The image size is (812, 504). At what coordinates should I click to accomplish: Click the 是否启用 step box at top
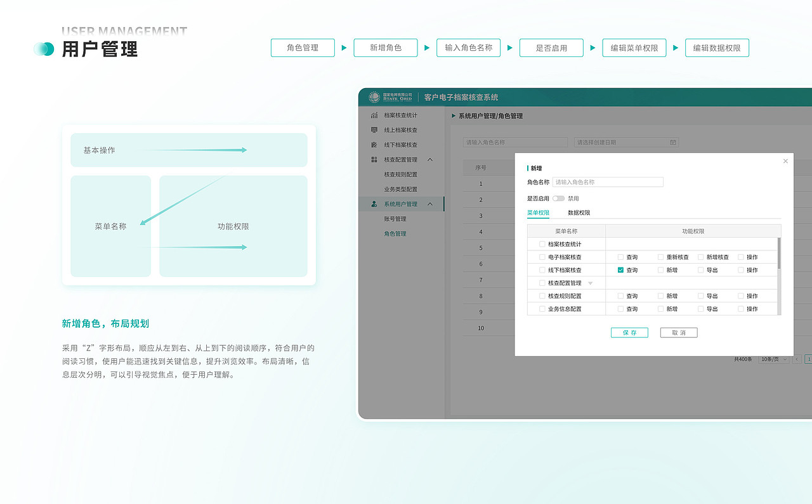551,48
